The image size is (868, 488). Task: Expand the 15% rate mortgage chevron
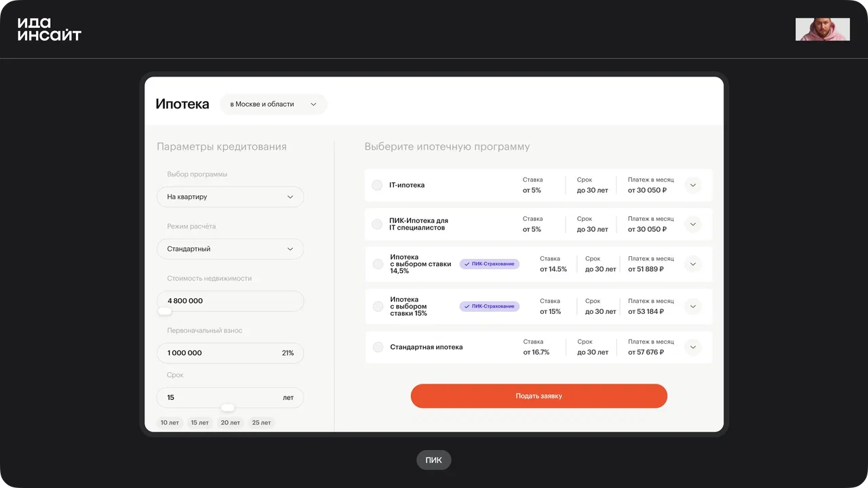[x=692, y=306]
